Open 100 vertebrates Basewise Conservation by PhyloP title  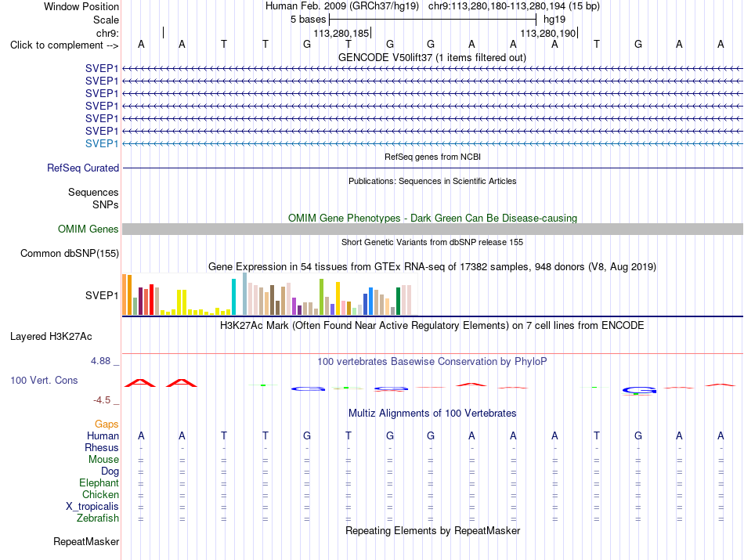tap(432, 362)
